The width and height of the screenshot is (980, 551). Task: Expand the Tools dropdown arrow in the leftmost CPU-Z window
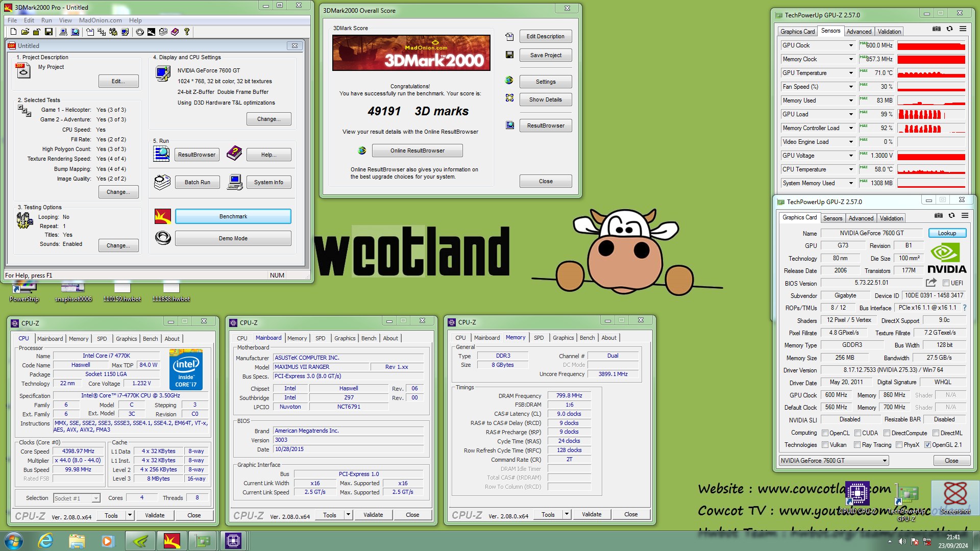[x=130, y=515]
